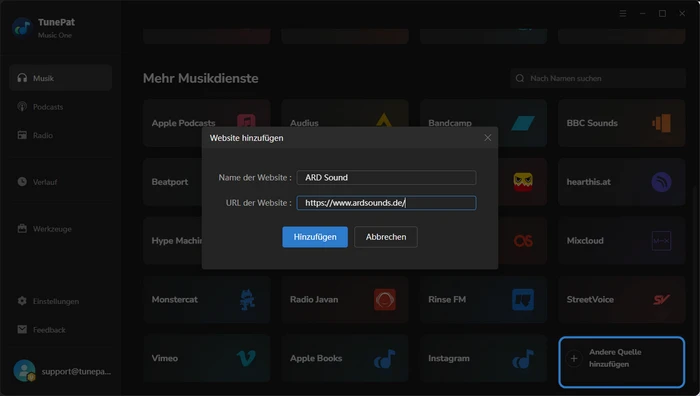The width and height of the screenshot is (700, 396).
Task: Click the Radio Javan red logo icon
Action: point(384,300)
